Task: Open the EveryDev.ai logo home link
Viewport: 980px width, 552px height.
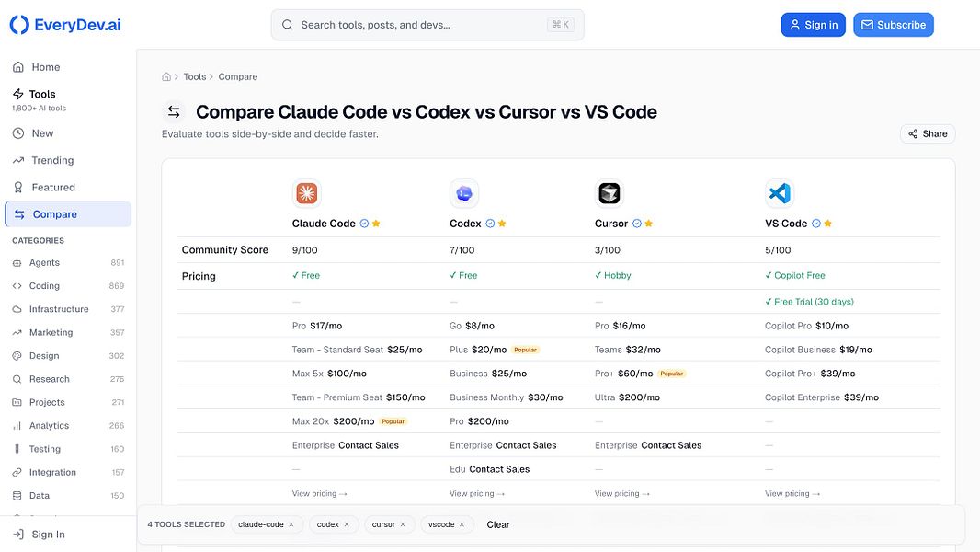Action: [65, 25]
